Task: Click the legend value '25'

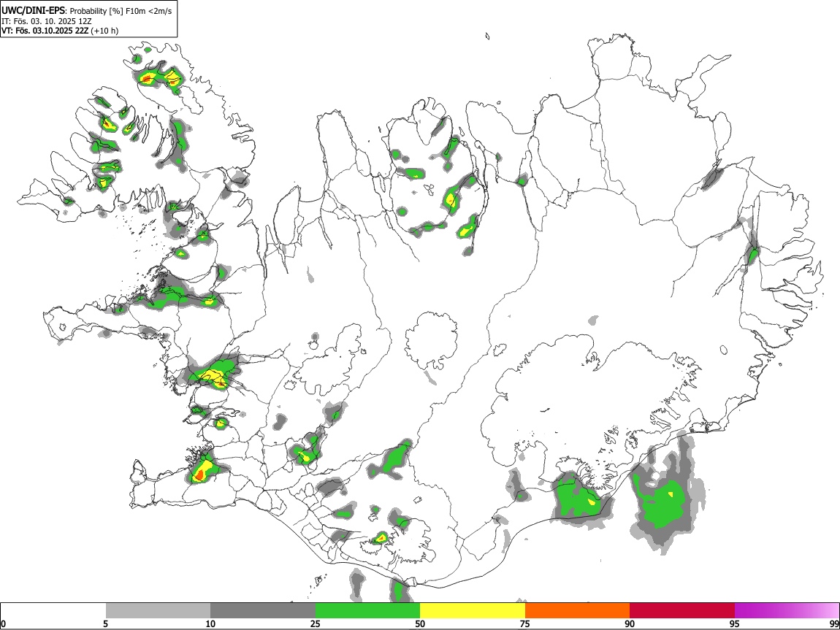Action: coord(315,623)
